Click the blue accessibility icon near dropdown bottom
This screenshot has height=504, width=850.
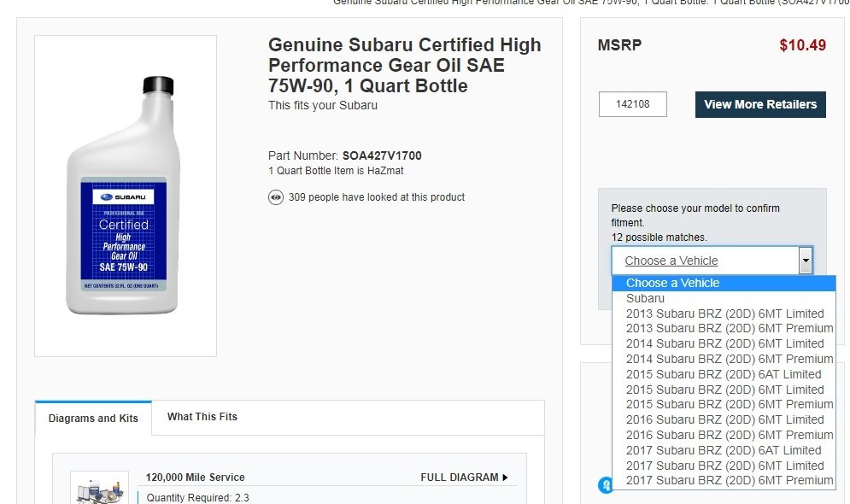[605, 484]
